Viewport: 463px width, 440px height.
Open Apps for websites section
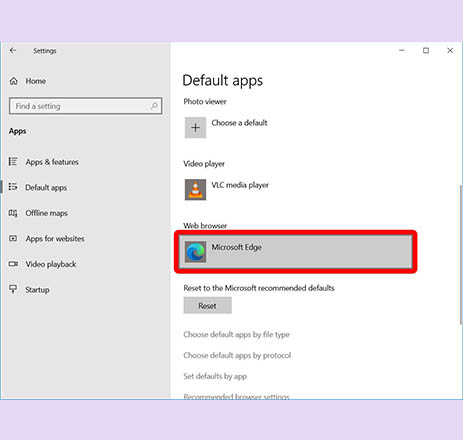[55, 239]
